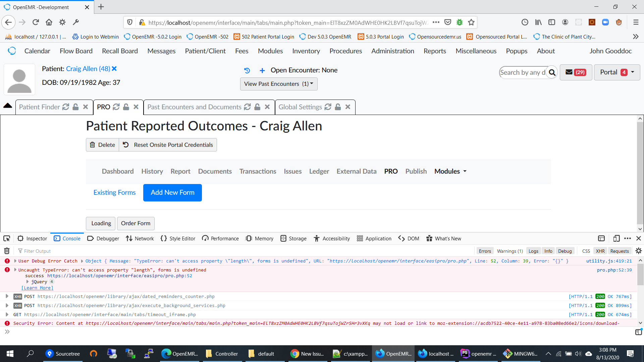Open the View Past Encounters dropdown
This screenshot has width=644, height=362.
pyautogui.click(x=278, y=84)
